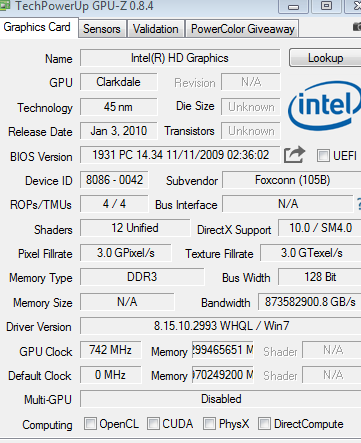Check the PhysX box

pos(209,424)
